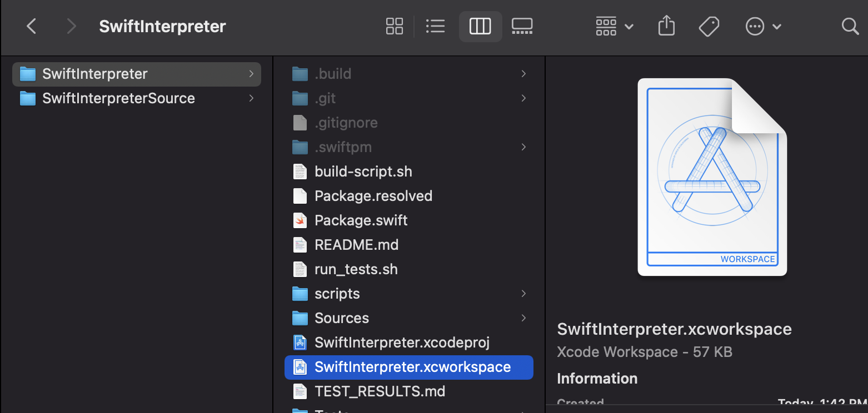Click the dimmed folder icon beside .swiftpm
868x413 pixels.
click(x=300, y=147)
